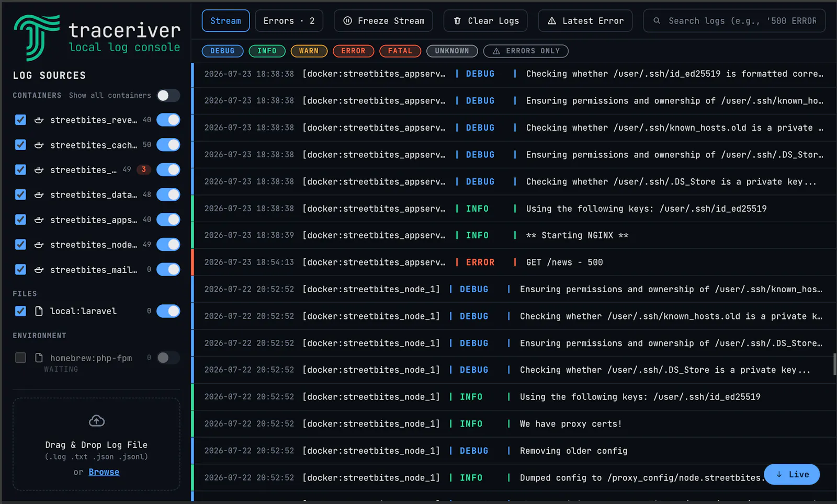Click the log list scrollbar thumb

point(835,364)
